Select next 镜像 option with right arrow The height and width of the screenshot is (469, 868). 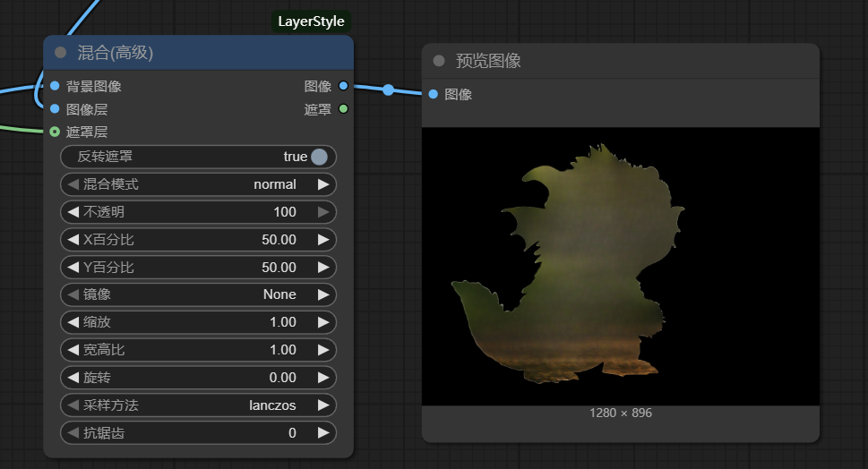pos(323,294)
